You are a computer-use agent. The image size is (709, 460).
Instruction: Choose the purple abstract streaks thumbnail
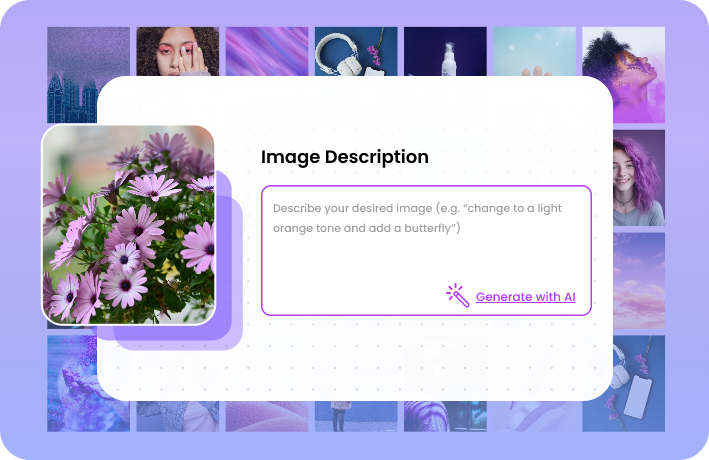[x=266, y=50]
